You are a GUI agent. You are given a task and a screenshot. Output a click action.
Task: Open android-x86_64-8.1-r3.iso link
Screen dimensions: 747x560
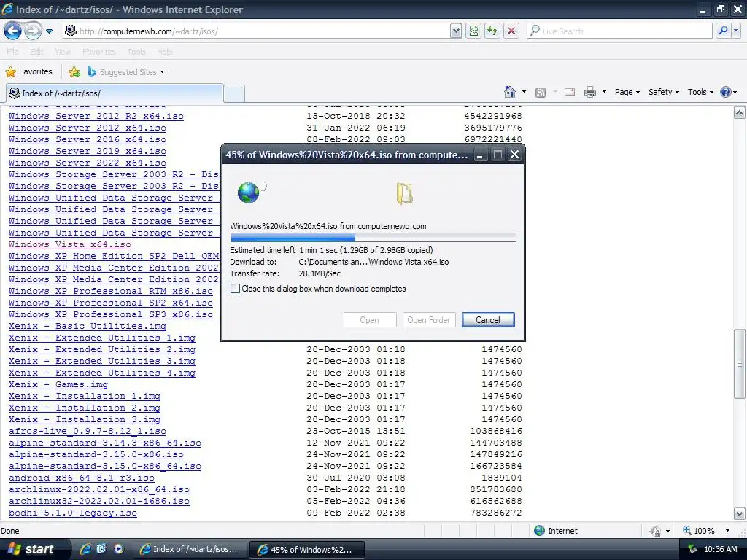(82, 478)
